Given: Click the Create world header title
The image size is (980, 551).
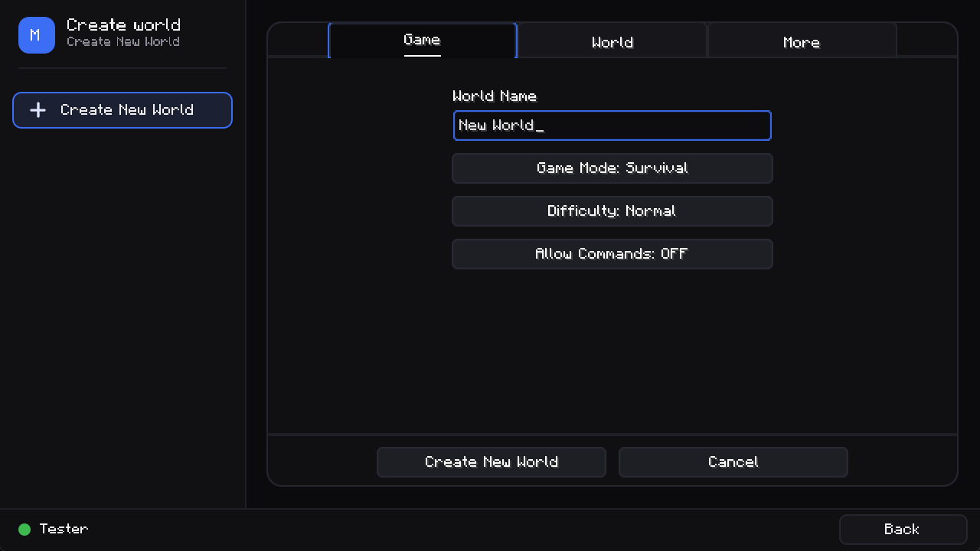Looking at the screenshot, I should click(x=123, y=25).
